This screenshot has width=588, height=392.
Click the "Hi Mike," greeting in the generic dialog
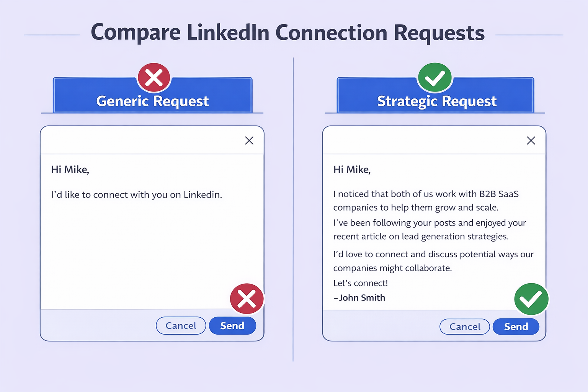(70, 170)
